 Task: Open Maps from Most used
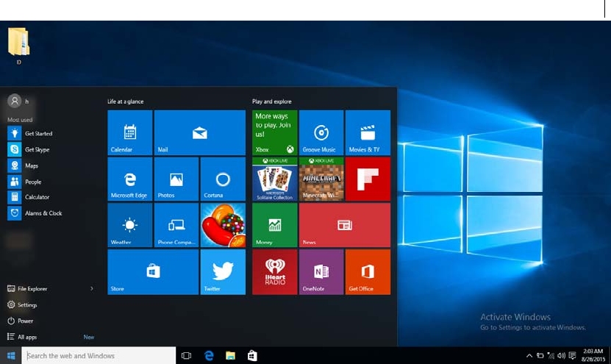point(23,165)
